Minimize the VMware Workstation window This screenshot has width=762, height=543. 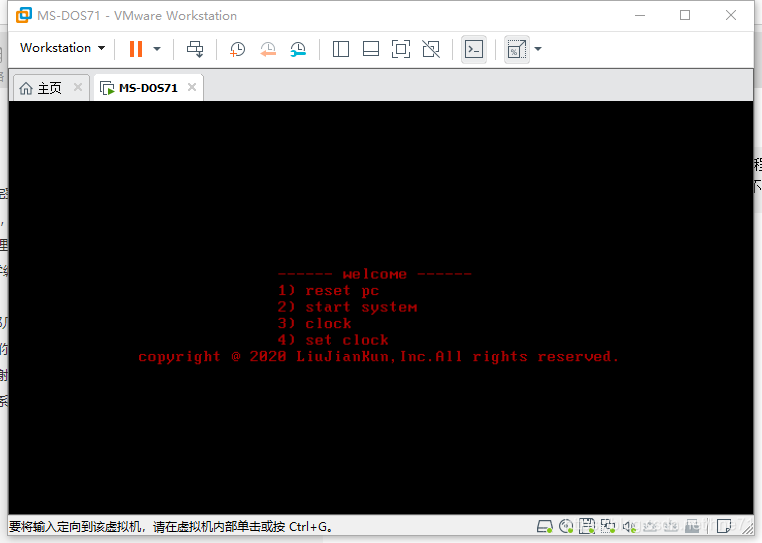640,16
